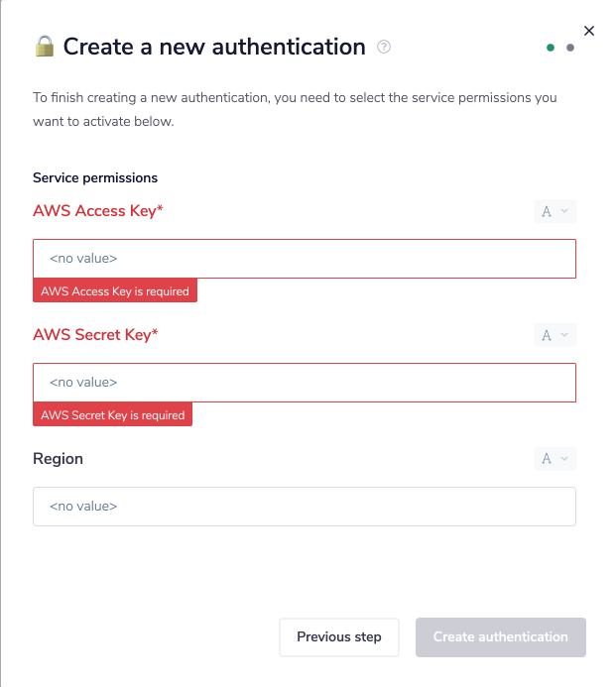This screenshot has width=616, height=687.
Task: Select the gray second step indicator dot
Action: (x=570, y=48)
